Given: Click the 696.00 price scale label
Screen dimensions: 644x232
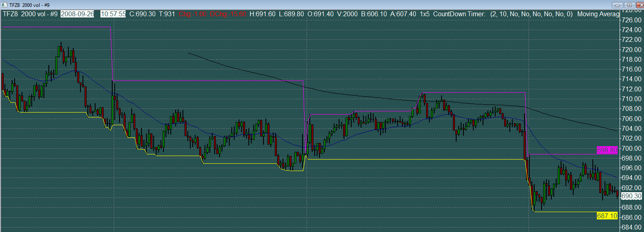Looking at the screenshot, I should [x=632, y=168].
